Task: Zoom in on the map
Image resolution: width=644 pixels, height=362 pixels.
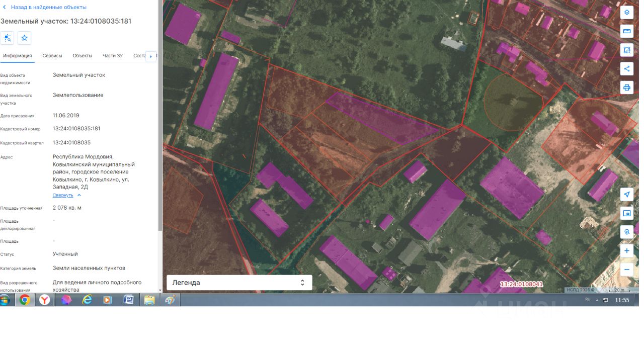Action: (x=627, y=250)
